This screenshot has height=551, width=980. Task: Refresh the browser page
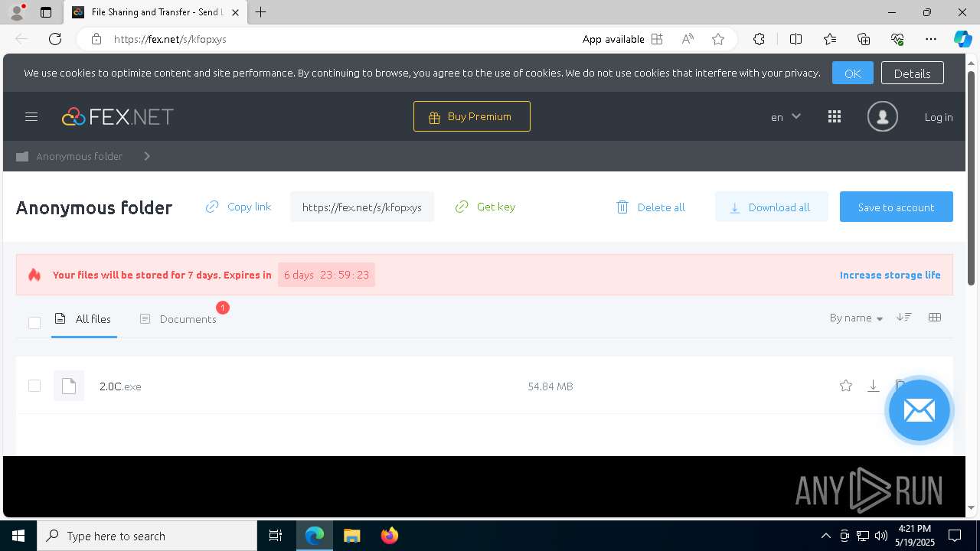click(55, 39)
